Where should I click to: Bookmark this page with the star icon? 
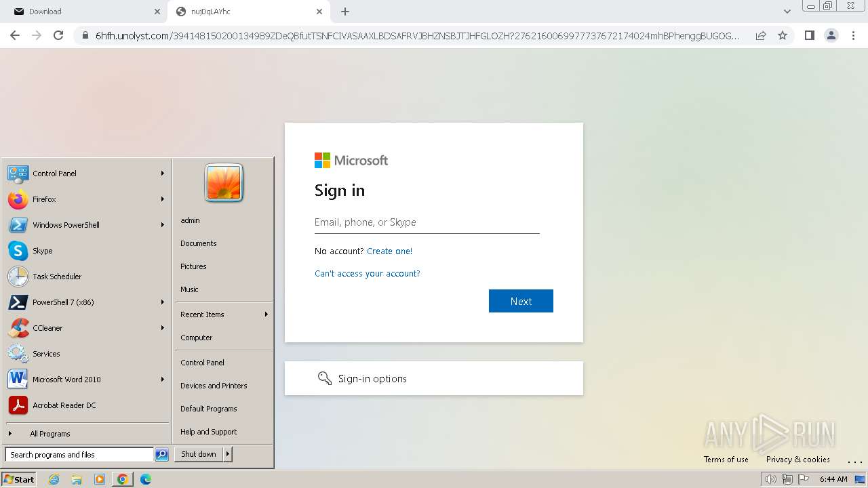click(783, 35)
